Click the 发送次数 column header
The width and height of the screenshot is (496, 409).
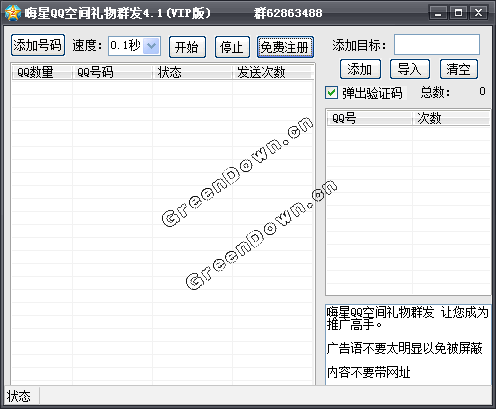272,72
